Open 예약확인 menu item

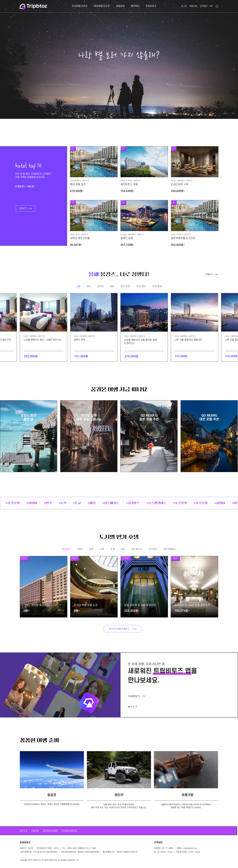135,6
